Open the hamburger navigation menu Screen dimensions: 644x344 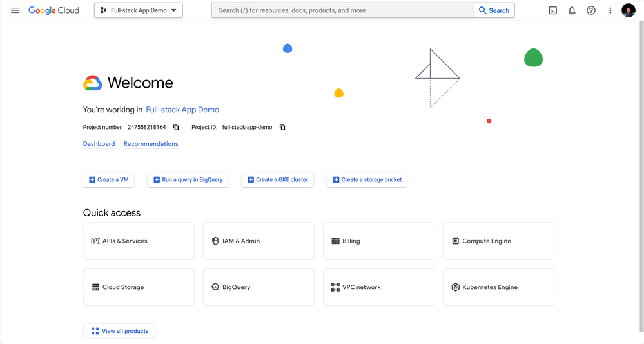click(15, 10)
